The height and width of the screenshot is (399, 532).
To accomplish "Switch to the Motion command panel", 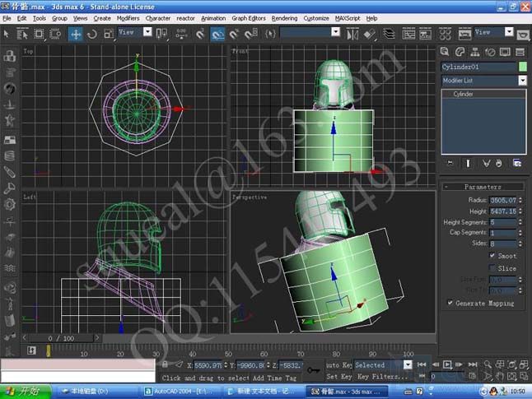I will click(x=490, y=52).
